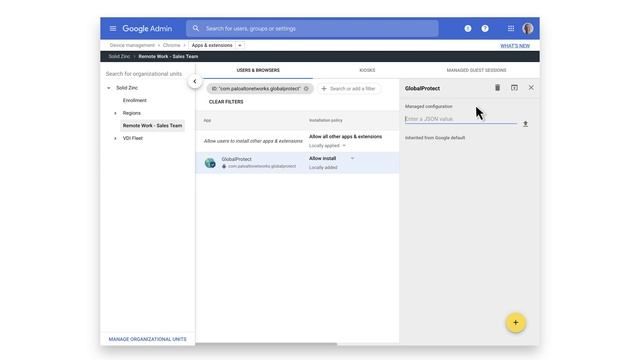Switch to the Managed Guest Sessions tab
Viewport: 640px width, 360px height.
coord(476,70)
